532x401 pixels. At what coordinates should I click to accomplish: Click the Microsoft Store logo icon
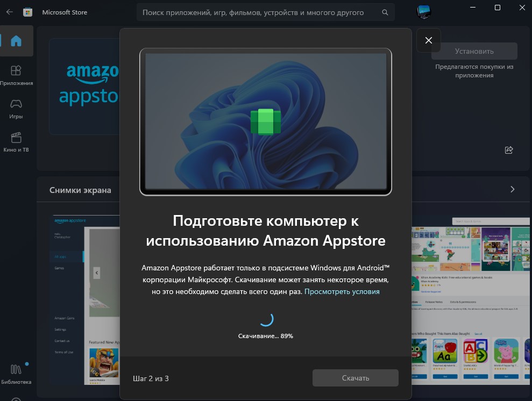pyautogui.click(x=27, y=12)
